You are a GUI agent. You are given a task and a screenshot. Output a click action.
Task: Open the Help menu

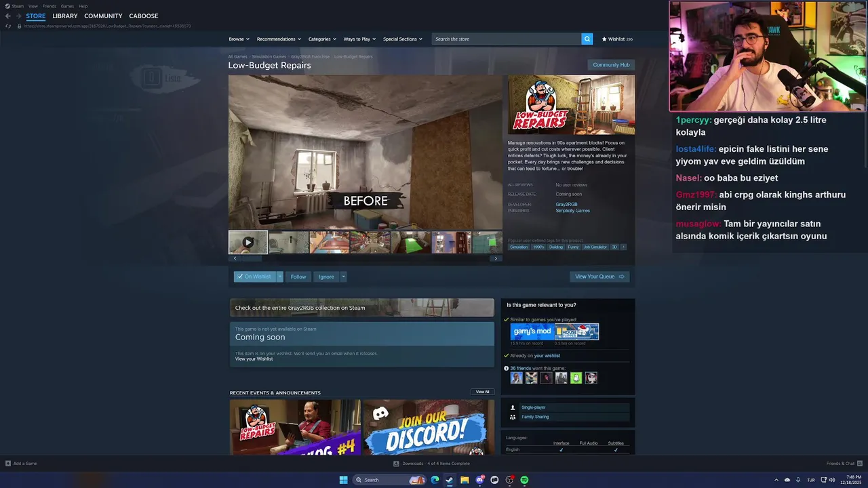[x=83, y=6]
